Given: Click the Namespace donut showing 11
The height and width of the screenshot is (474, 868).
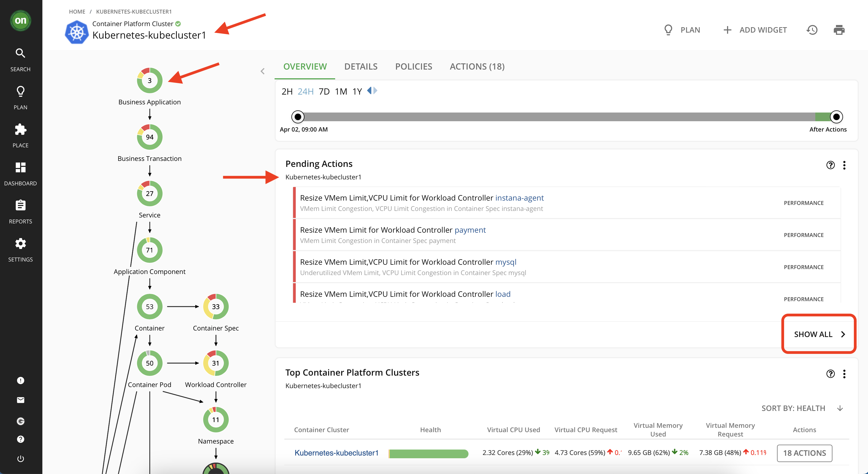Looking at the screenshot, I should pyautogui.click(x=216, y=420).
